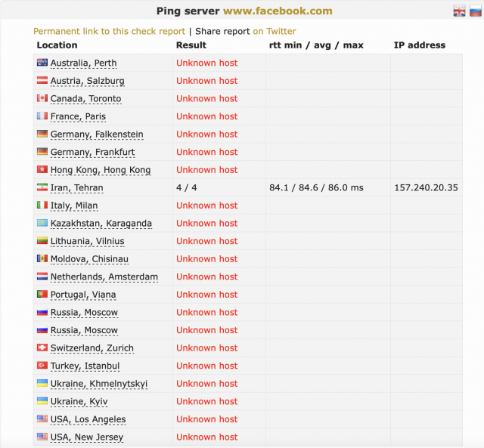Click the Switzerland flag icon

(42, 348)
